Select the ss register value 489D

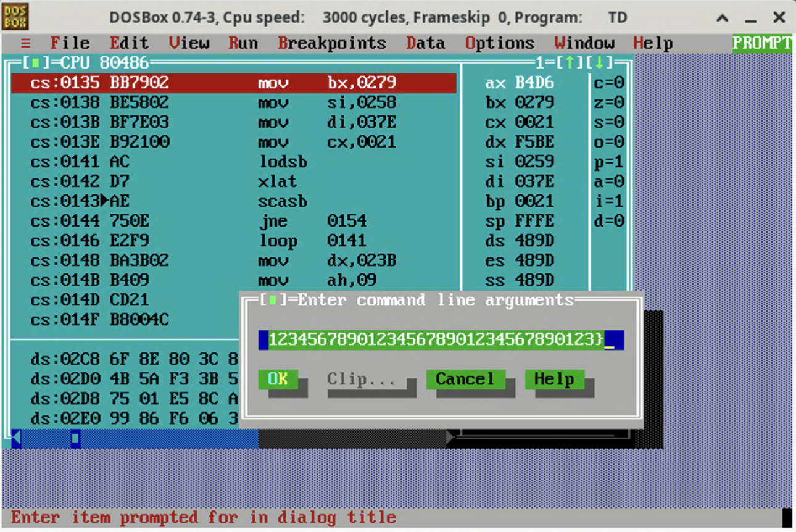pyautogui.click(x=535, y=280)
